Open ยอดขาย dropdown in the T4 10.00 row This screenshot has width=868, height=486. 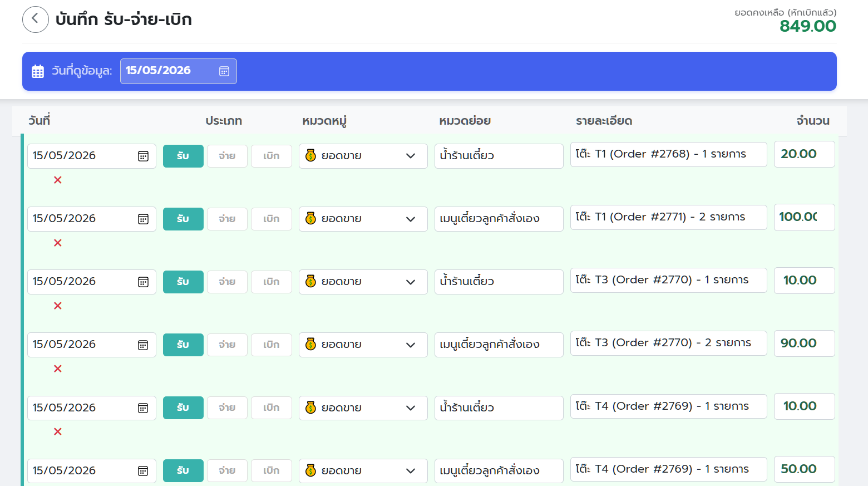(363, 408)
